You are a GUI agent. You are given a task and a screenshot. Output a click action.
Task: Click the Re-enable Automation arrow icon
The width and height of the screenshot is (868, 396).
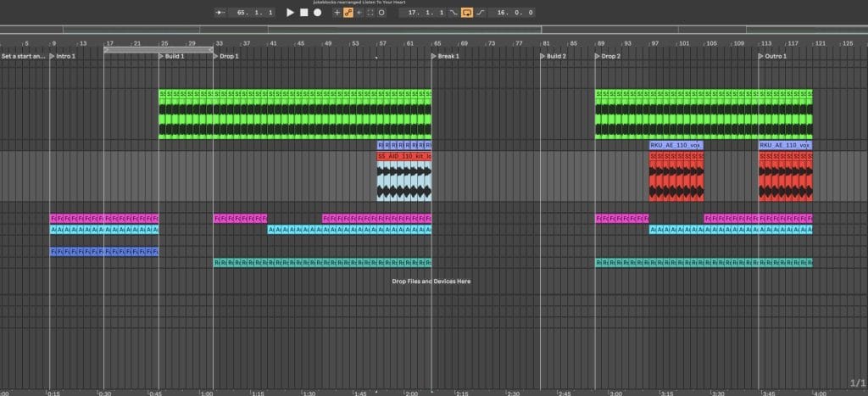click(359, 13)
